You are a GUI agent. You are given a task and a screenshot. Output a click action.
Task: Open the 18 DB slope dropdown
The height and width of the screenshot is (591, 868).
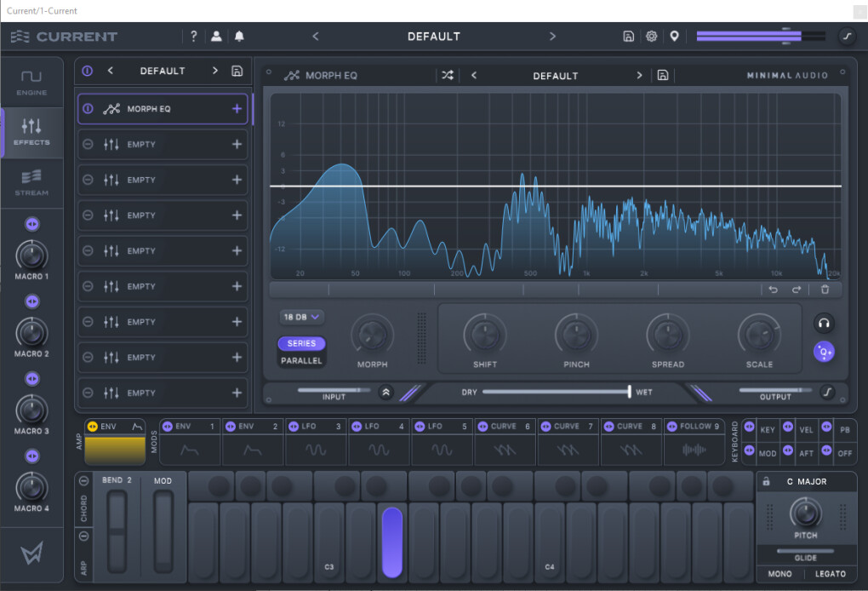point(302,317)
